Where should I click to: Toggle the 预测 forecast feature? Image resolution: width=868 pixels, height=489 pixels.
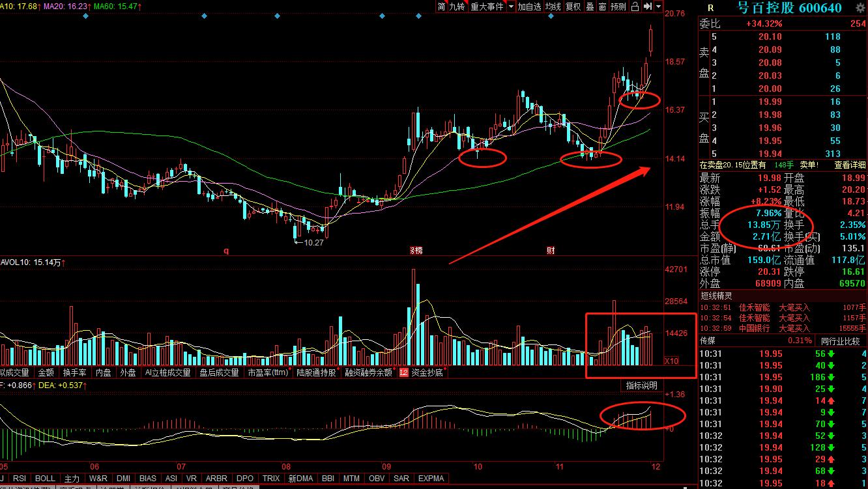coord(618,7)
